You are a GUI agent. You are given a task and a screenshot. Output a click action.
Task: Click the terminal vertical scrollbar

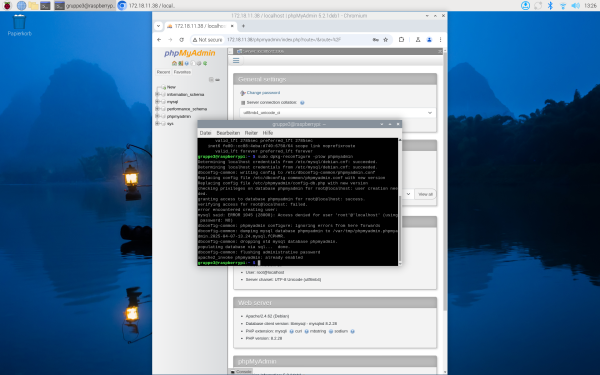[x=400, y=228]
